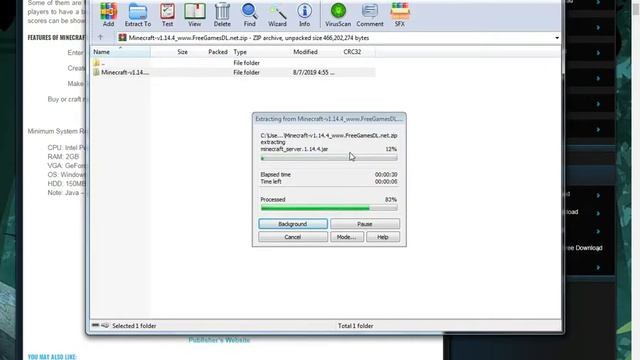Open the Extract To tool
This screenshot has width=640, height=360.
point(138,15)
